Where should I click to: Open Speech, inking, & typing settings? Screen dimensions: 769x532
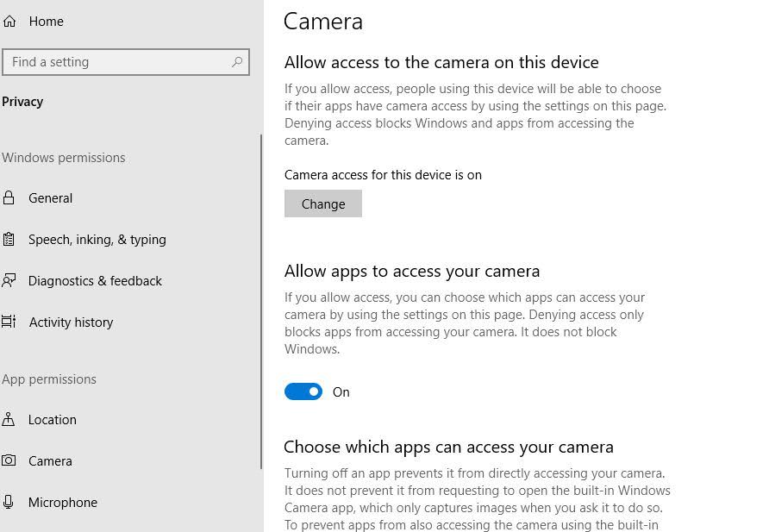[97, 240]
